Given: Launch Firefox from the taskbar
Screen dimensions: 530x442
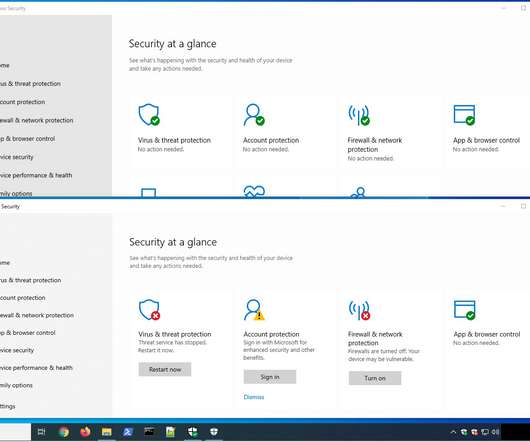Looking at the screenshot, I should 85,432.
